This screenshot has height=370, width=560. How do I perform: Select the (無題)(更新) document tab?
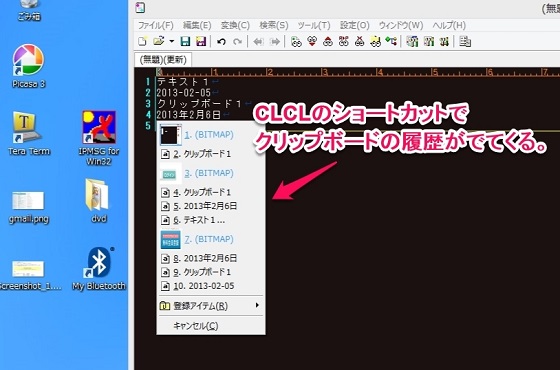point(163,59)
